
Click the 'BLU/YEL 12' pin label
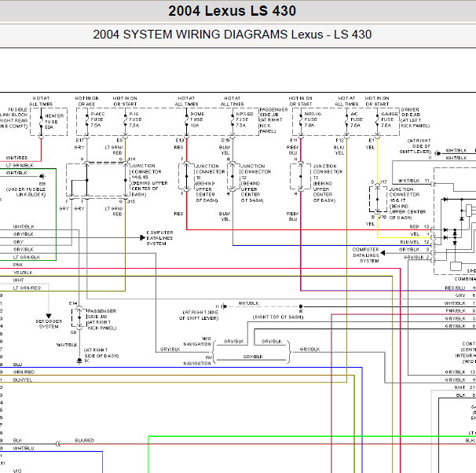(415, 242)
